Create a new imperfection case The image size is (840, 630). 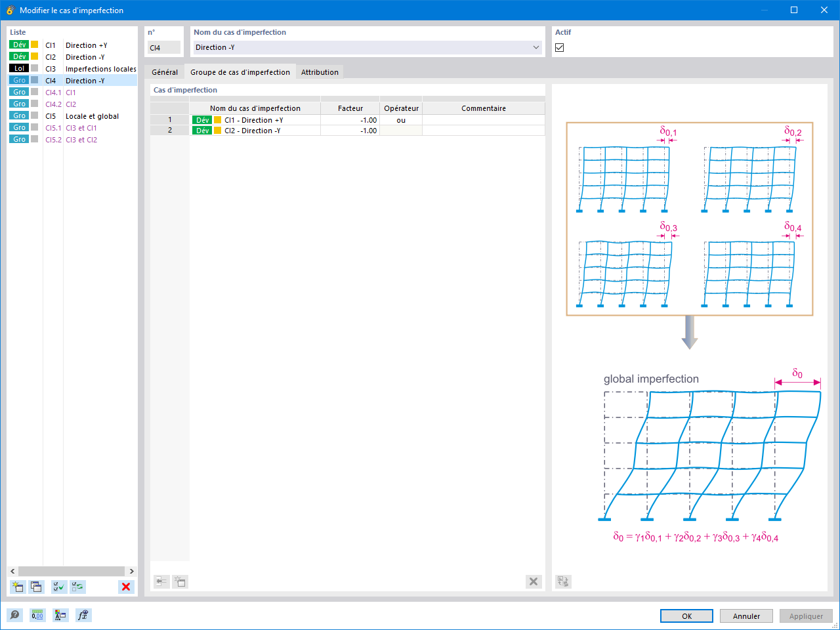click(18, 587)
